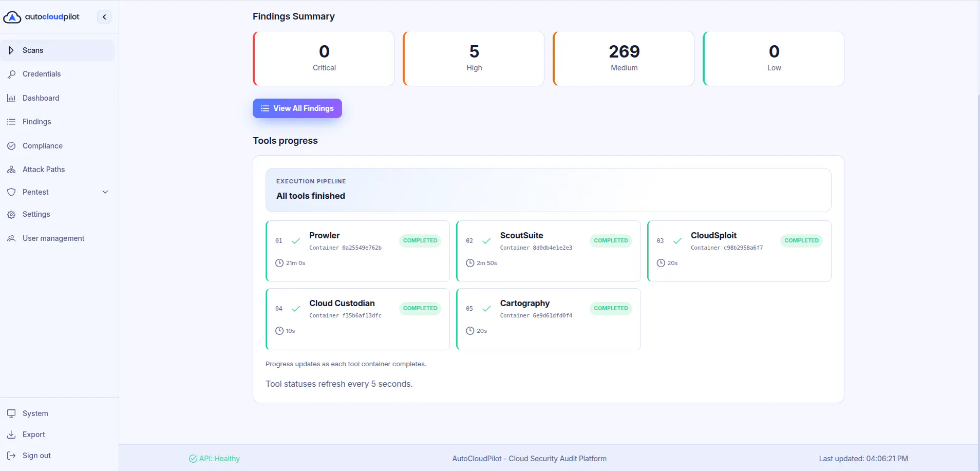Viewport: 980px width, 471px height.
Task: Open the Dashboard page
Action: (58, 98)
